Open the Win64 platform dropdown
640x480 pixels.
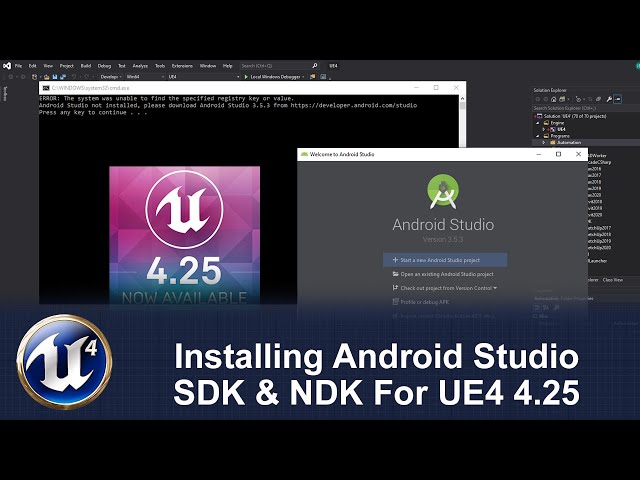coord(145,76)
